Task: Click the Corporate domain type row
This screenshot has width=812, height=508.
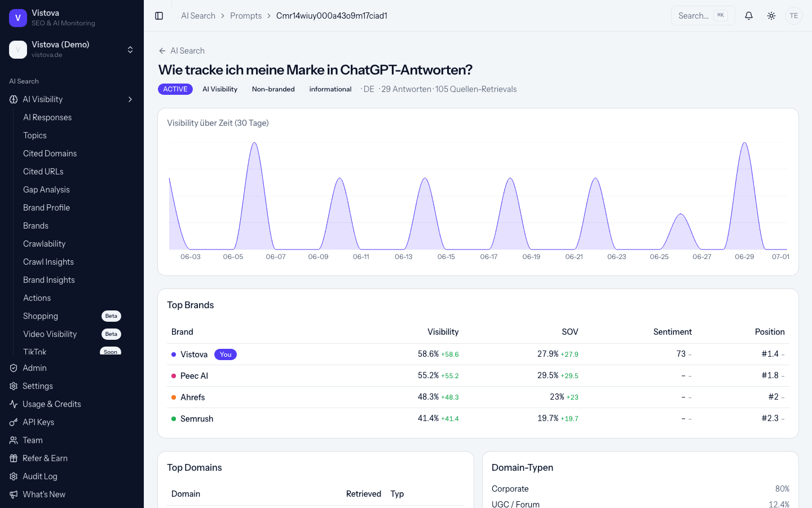Action: 641,489
